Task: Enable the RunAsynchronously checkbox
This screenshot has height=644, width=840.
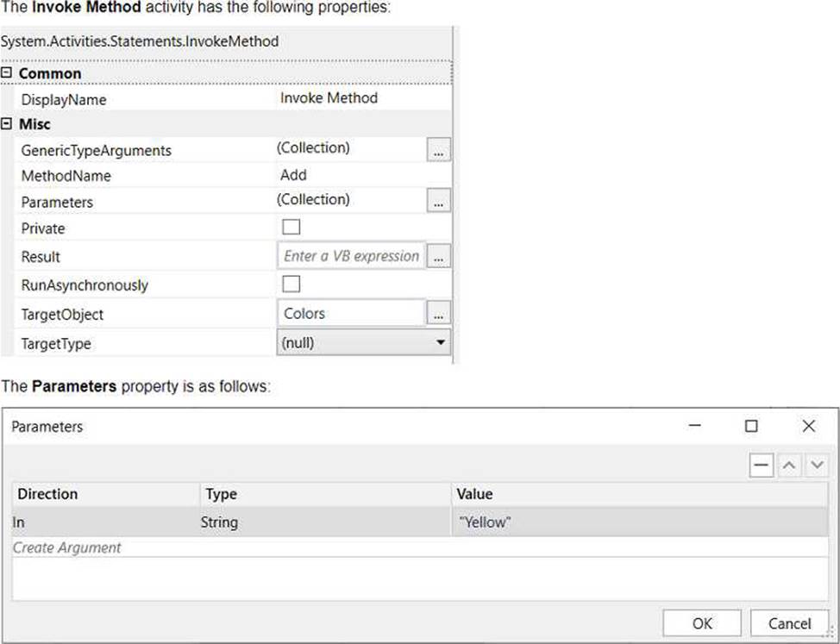Action: (291, 284)
